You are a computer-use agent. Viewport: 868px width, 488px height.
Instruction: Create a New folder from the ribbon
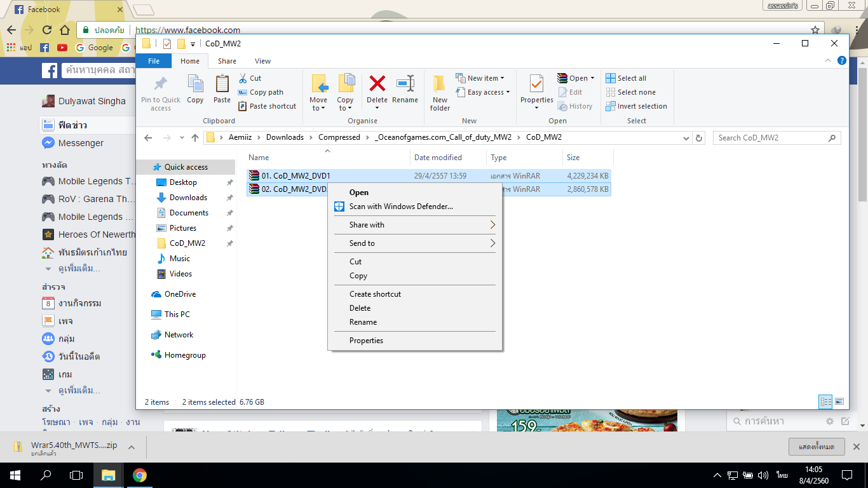click(x=440, y=93)
